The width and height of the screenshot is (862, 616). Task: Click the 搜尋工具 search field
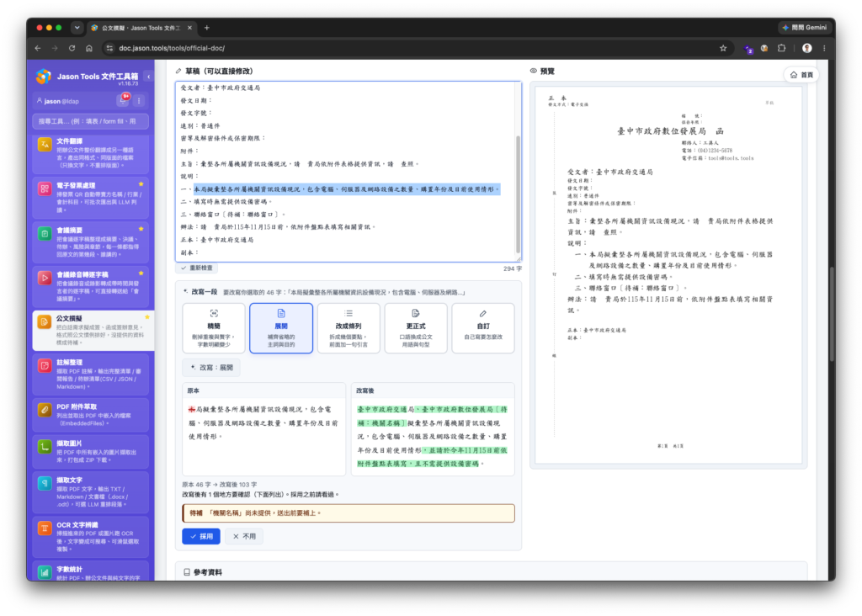(91, 121)
